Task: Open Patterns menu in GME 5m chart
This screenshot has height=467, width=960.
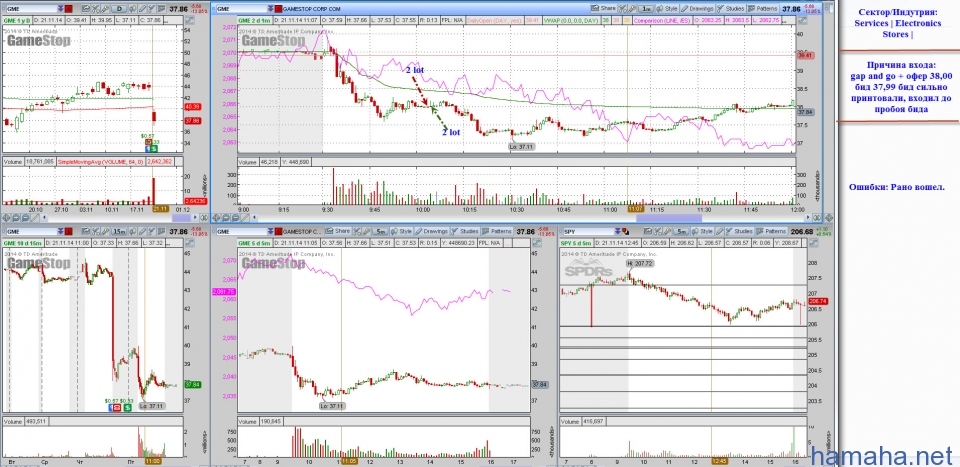Action: tap(497, 231)
